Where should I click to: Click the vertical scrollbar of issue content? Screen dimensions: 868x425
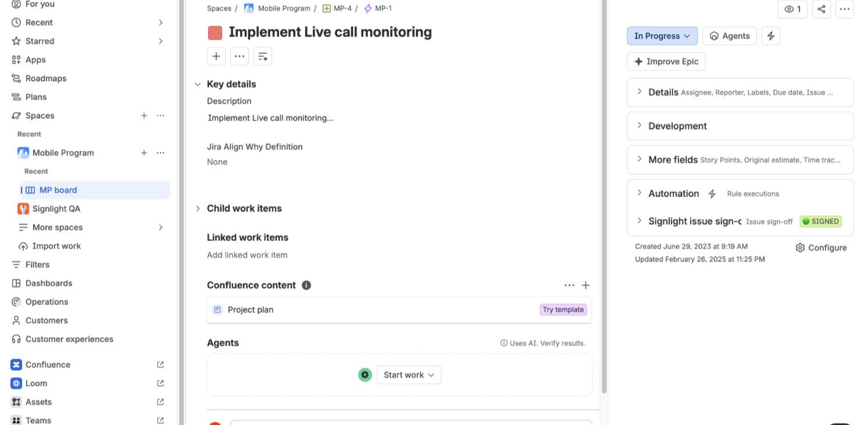pyautogui.click(x=604, y=196)
